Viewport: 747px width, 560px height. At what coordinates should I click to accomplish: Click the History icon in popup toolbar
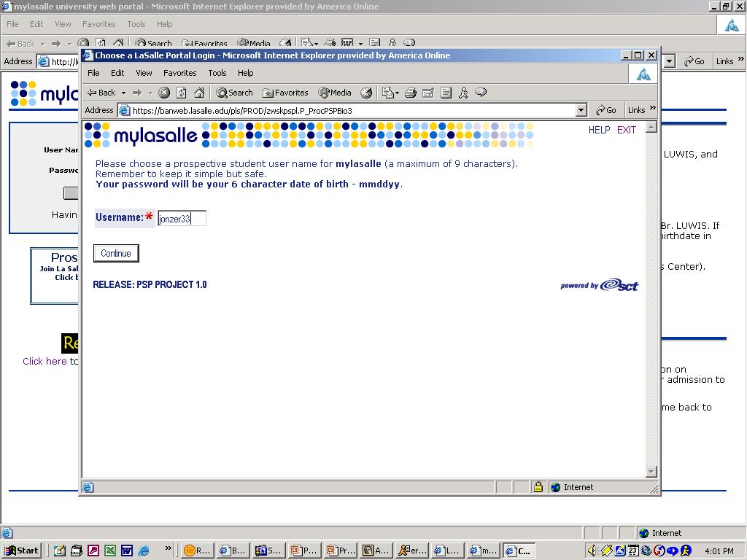click(366, 93)
